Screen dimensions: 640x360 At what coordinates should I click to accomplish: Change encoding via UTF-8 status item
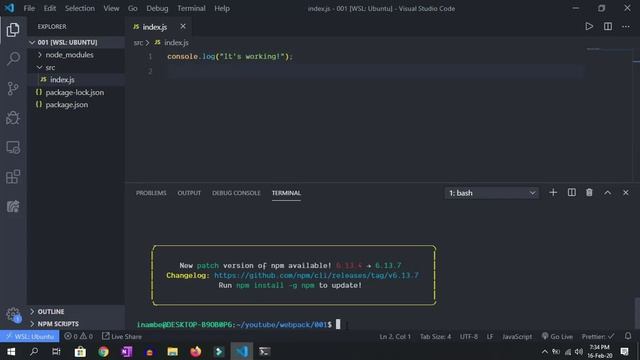(469, 336)
